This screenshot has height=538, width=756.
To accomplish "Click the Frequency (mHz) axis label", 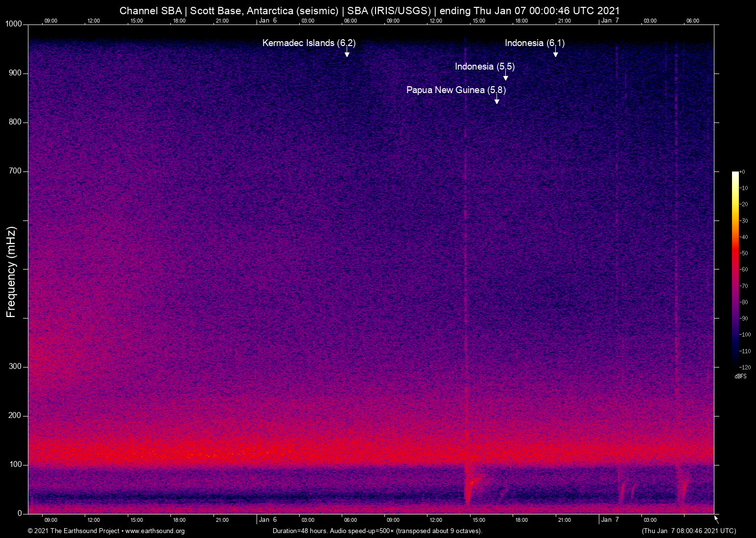I will (x=11, y=272).
